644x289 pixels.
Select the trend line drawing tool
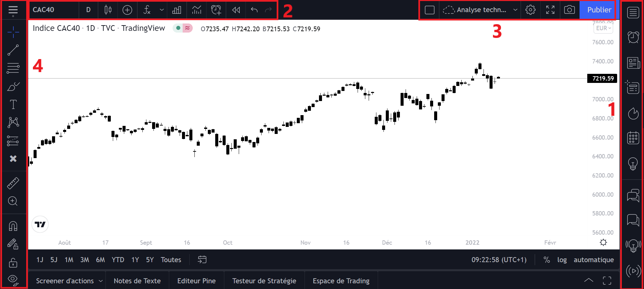(x=13, y=50)
